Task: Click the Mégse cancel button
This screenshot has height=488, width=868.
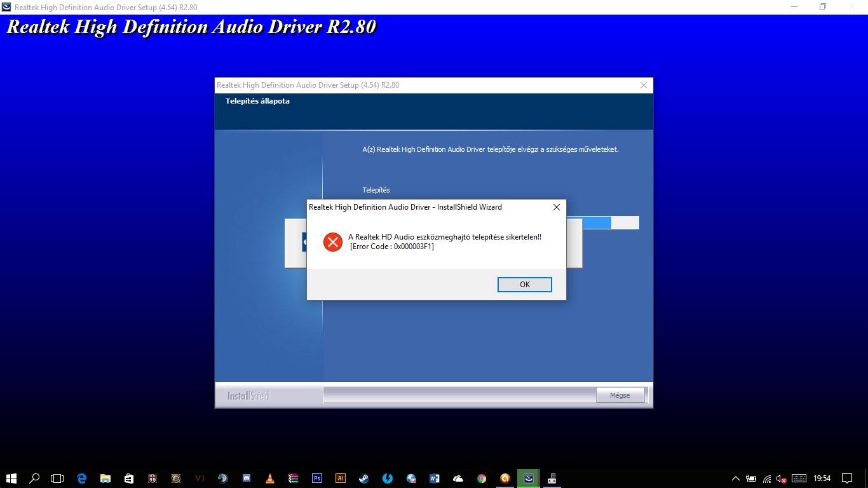Action: (620, 395)
